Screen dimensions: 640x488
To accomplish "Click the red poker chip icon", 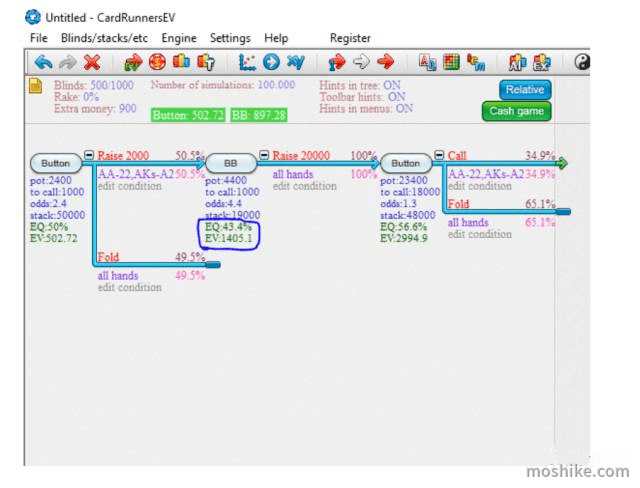I will [x=157, y=62].
